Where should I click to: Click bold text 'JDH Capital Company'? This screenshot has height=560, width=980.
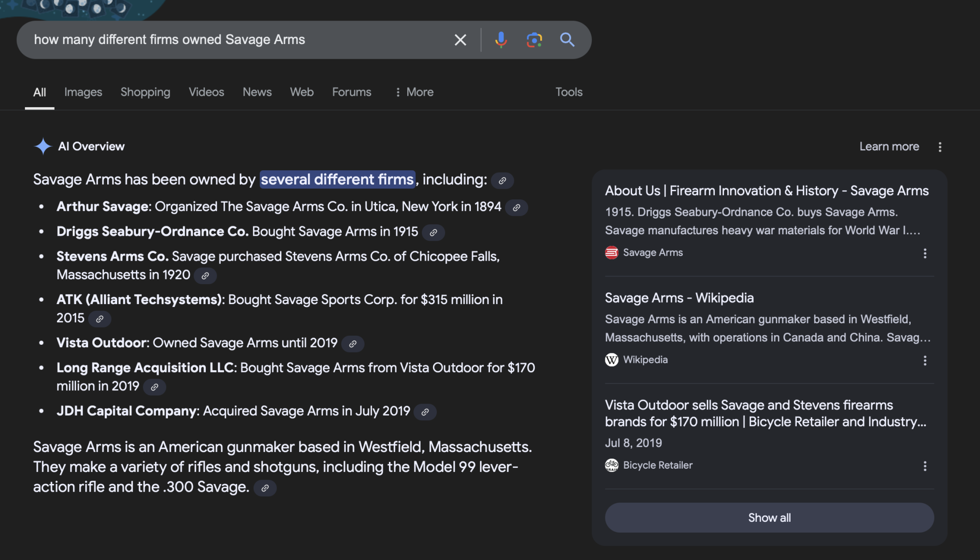(127, 411)
